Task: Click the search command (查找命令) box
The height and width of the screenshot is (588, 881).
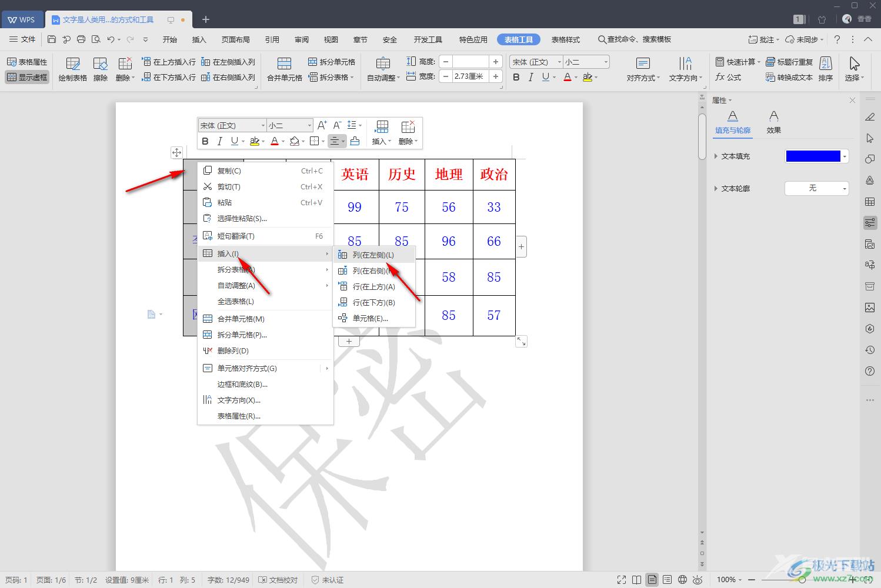Action: coord(635,39)
